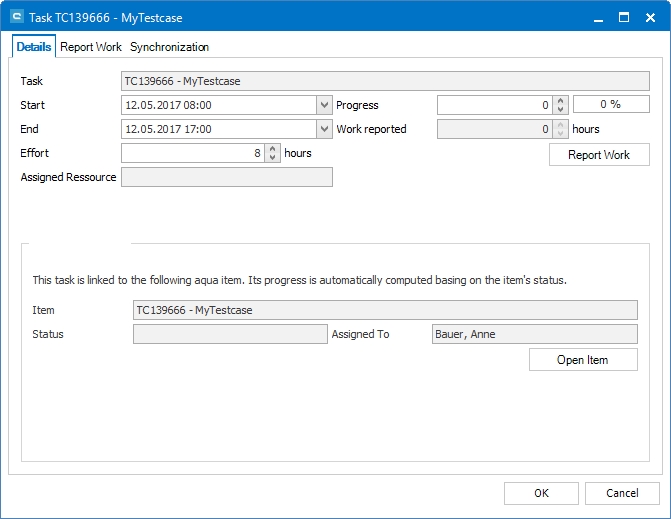Click the Assigned Ressource field
This screenshot has width=671, height=519.
click(x=226, y=177)
